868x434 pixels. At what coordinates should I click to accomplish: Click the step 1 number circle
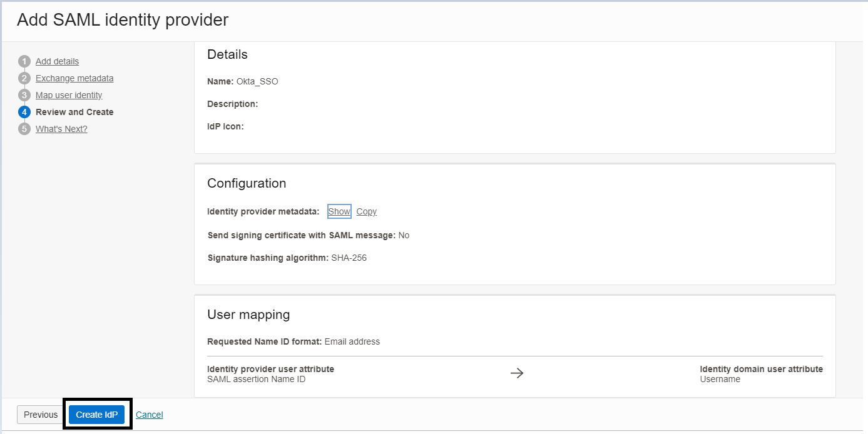click(x=24, y=61)
